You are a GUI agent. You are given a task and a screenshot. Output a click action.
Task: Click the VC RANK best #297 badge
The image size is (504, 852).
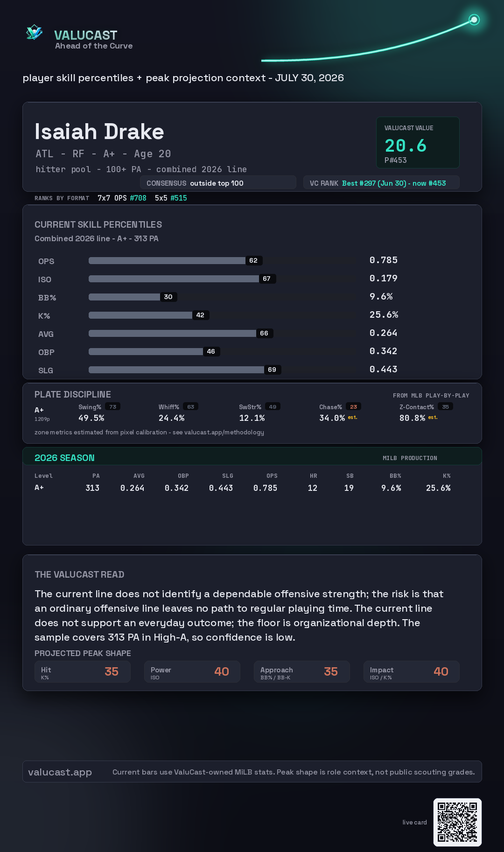tap(381, 183)
